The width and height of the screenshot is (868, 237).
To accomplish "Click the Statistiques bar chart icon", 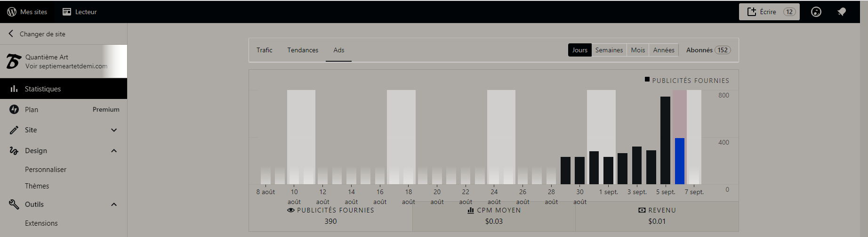I will click(x=14, y=89).
